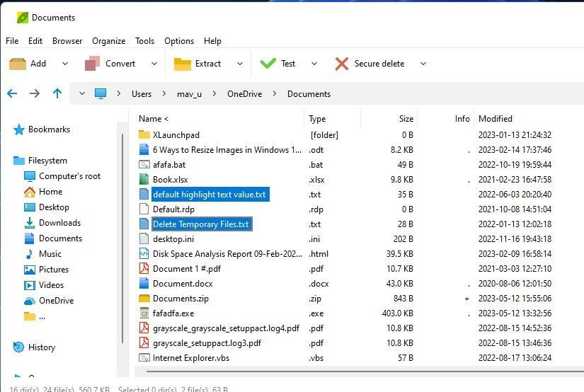Click the Internet Explorer.vbs script icon
Screen dimensions: 584x392
pos(144,358)
